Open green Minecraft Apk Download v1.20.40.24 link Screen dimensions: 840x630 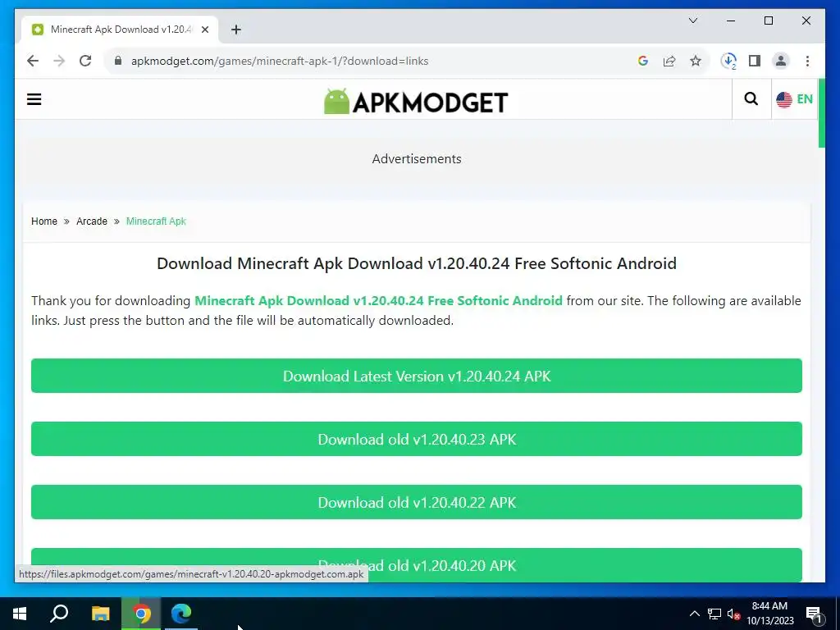(x=378, y=300)
